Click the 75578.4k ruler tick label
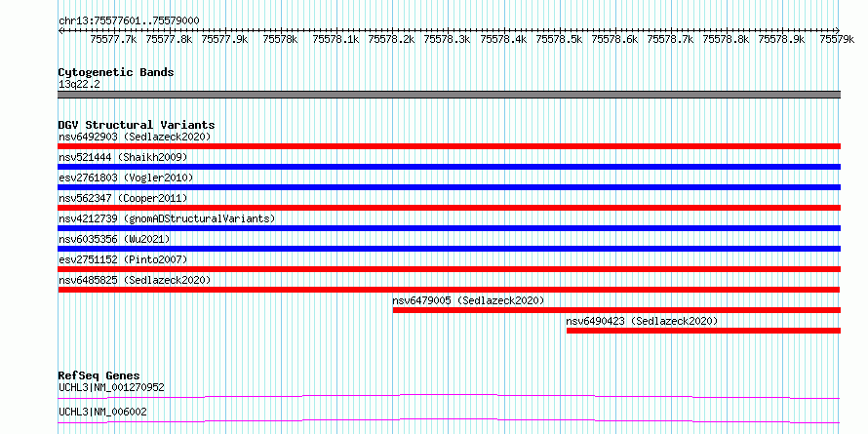This screenshot has height=434, width=868. [x=503, y=39]
